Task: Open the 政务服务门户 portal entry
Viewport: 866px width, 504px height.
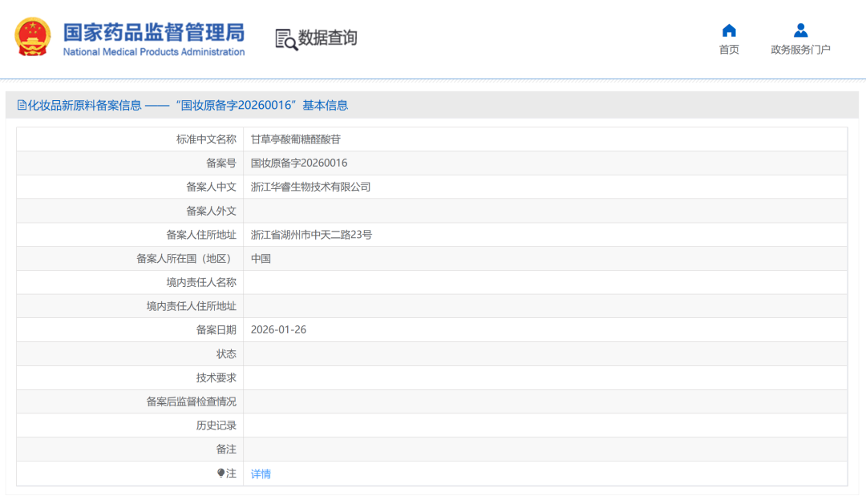Action: point(799,48)
